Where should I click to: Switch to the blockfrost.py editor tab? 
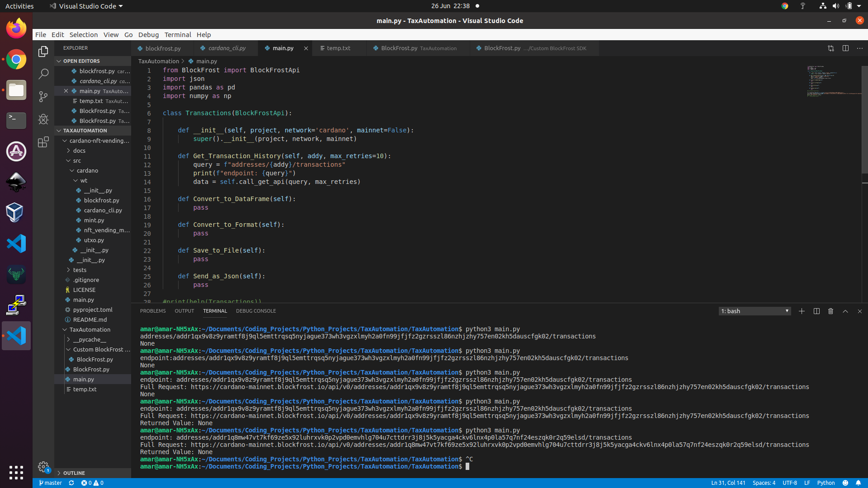click(x=163, y=48)
